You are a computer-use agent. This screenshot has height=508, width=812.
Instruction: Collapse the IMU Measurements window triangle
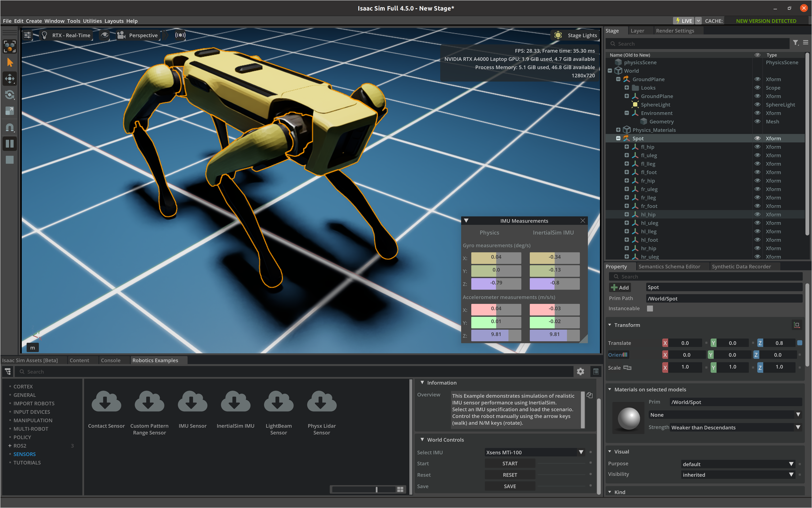click(x=466, y=221)
